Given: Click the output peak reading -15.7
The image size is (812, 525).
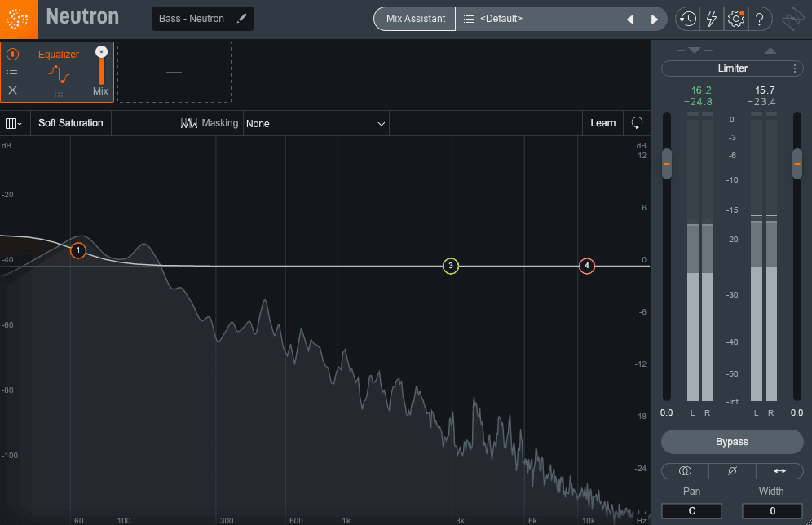Looking at the screenshot, I should (x=761, y=90).
